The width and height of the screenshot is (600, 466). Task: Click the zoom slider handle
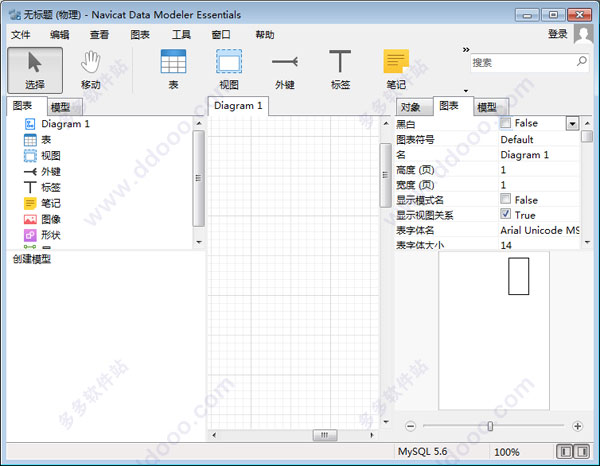point(490,426)
